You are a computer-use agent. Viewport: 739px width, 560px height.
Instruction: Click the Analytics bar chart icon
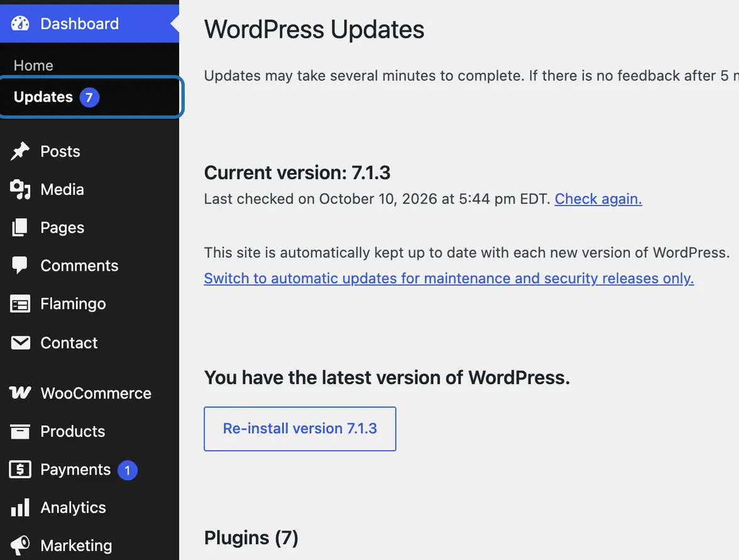[20, 508]
